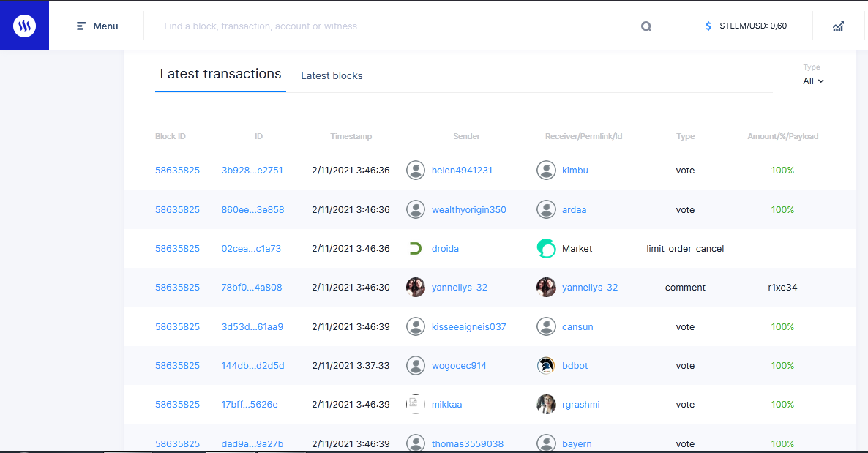Click rgrashmi's photo avatar
Viewport: 868px width, 453px height.
546,404
